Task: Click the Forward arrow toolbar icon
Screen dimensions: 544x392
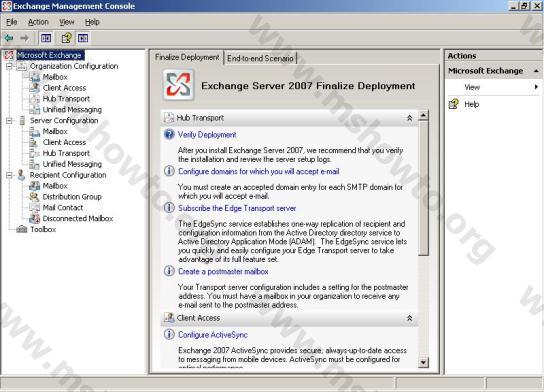Action: (24, 38)
